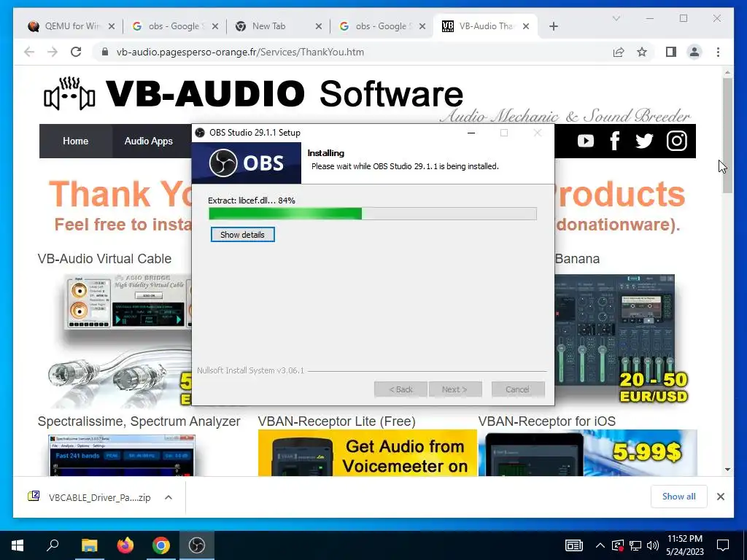Toggle Chrome side panel icon
Image resolution: width=747 pixels, height=560 pixels.
pos(671,52)
